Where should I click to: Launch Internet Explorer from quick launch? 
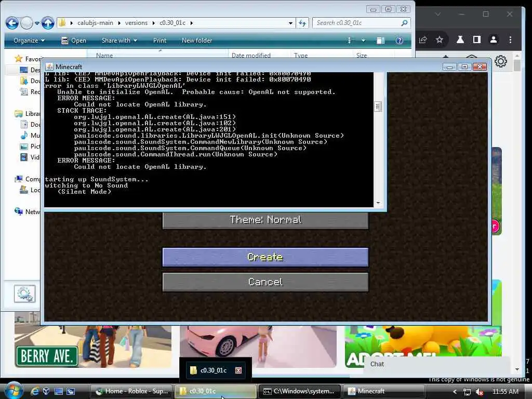35,391
